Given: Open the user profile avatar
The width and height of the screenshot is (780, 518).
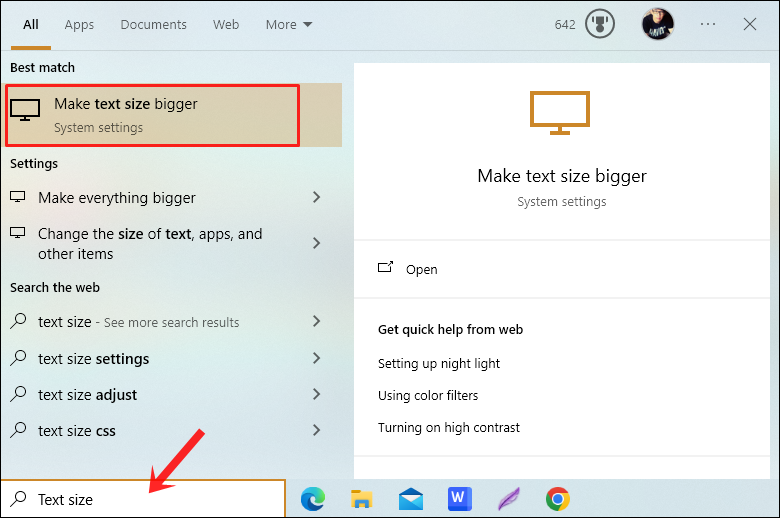Looking at the screenshot, I should click(x=658, y=24).
